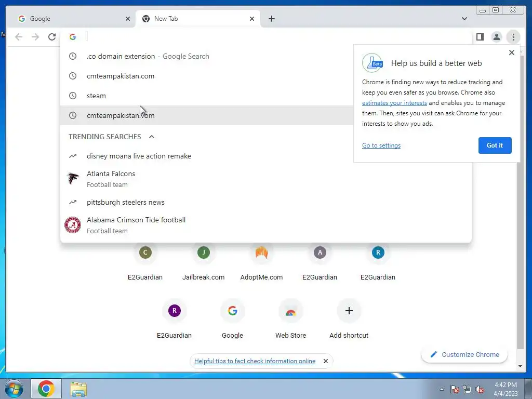Screen dimensions: 532x399
Task: Choose Alabama Crimson Tide football suggestion
Action: (x=266, y=225)
